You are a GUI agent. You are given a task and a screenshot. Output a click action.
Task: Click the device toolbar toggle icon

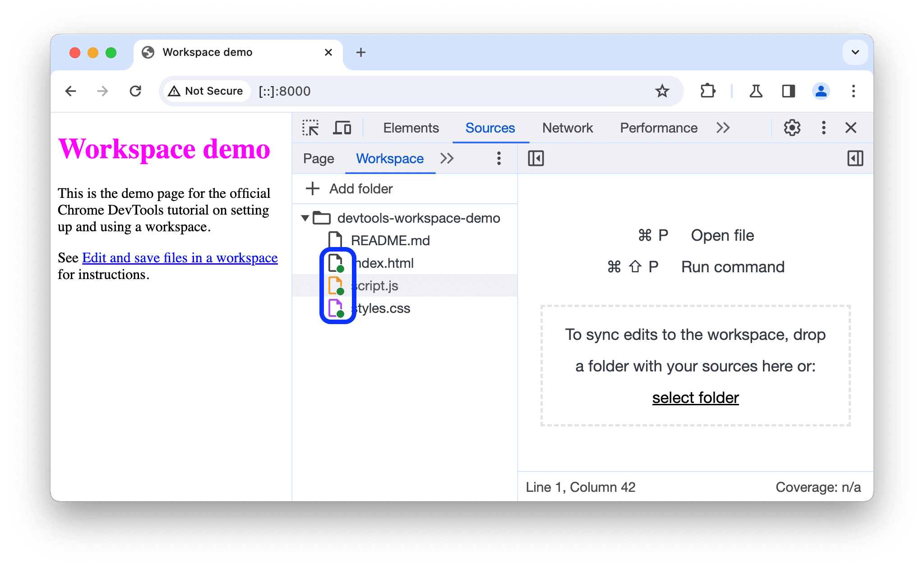coord(342,128)
